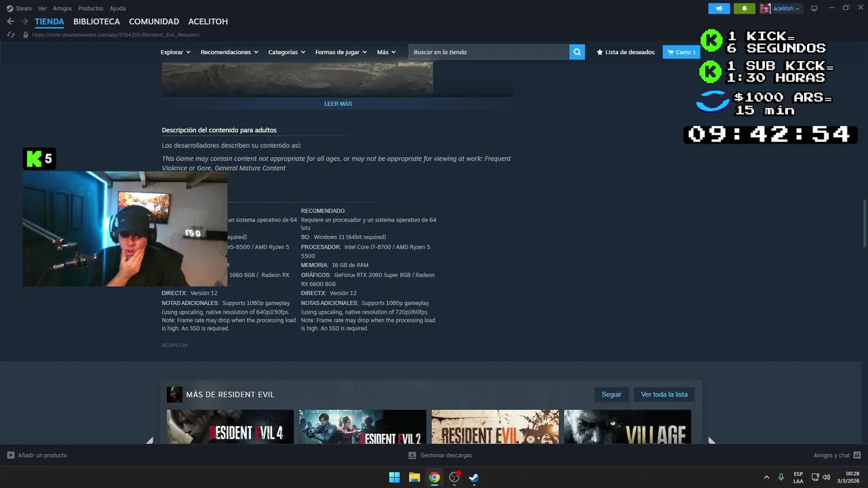Click the Steam logo in the menu bar

[x=9, y=8]
